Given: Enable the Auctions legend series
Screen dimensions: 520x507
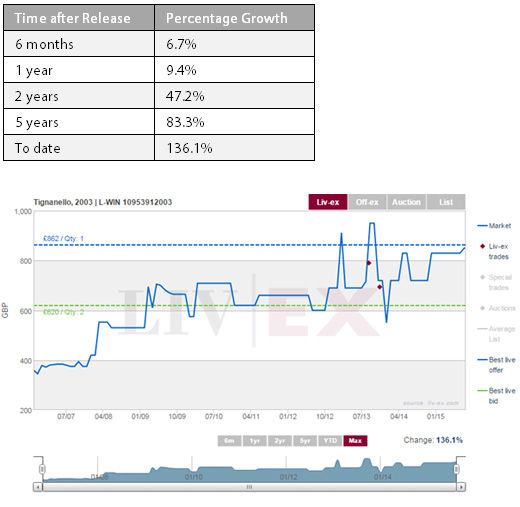Looking at the screenshot, I should point(497,308).
